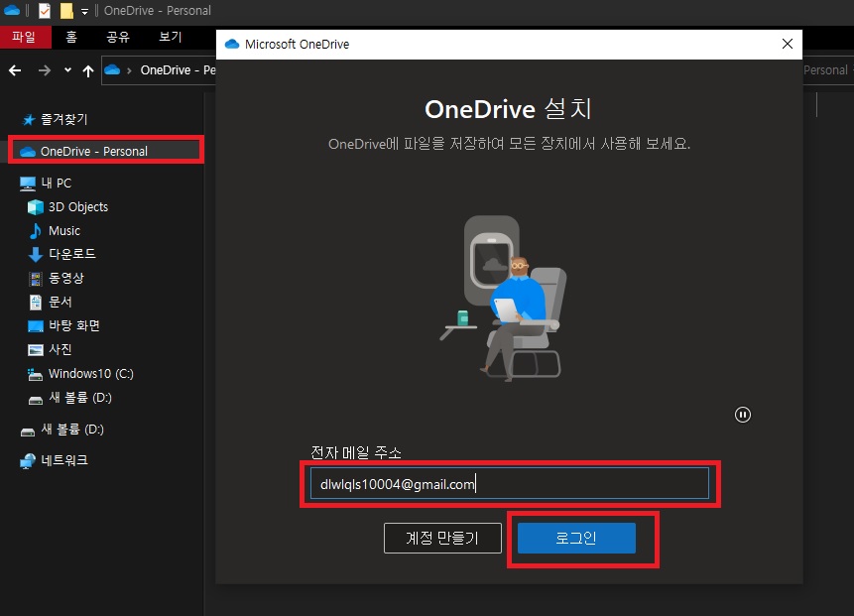This screenshot has width=854, height=616.
Task: Go back with the back arrow
Action: point(15,70)
